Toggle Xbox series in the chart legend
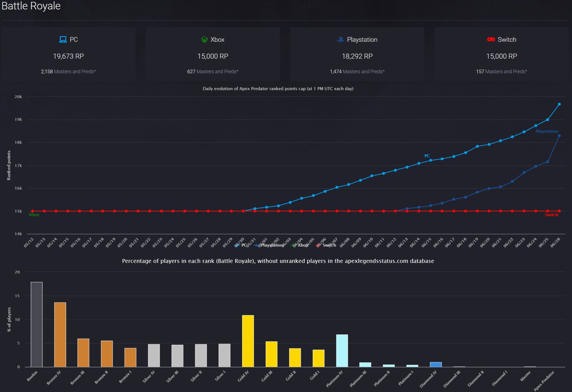Viewport: 572px width, 392px height. point(300,245)
